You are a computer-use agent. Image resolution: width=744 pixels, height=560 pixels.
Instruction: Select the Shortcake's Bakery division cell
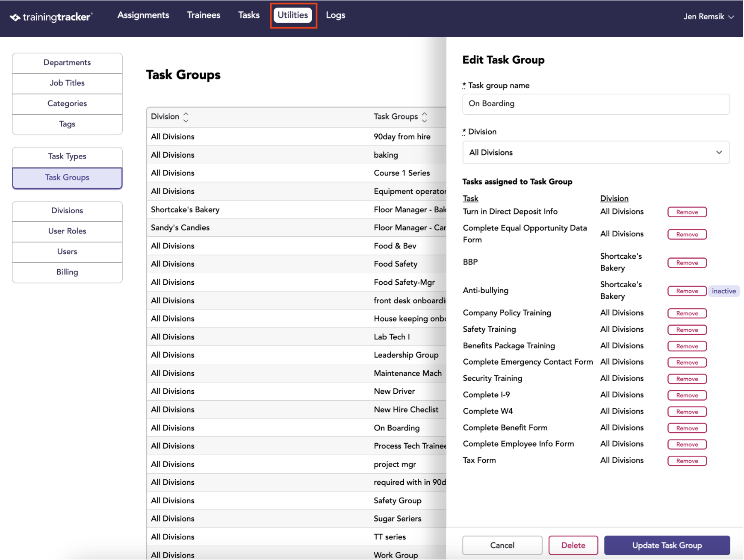(x=185, y=209)
